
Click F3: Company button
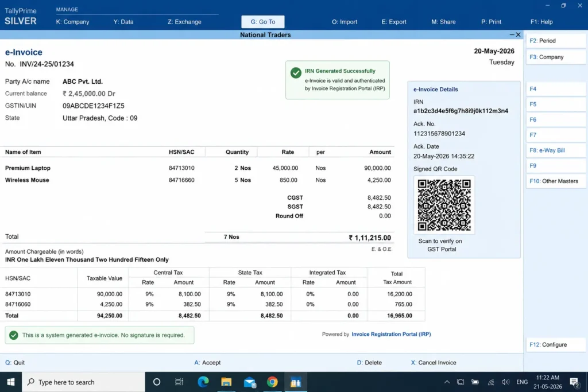click(x=556, y=57)
